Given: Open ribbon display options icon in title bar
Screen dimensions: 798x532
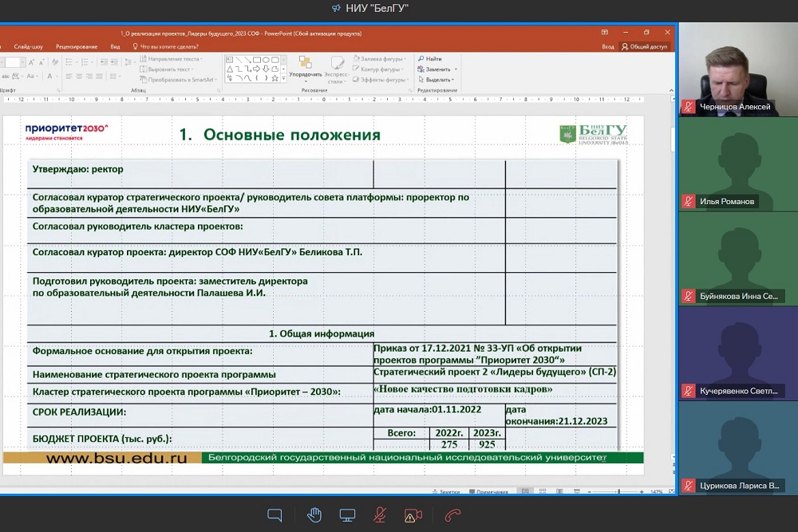Looking at the screenshot, I should [x=605, y=33].
